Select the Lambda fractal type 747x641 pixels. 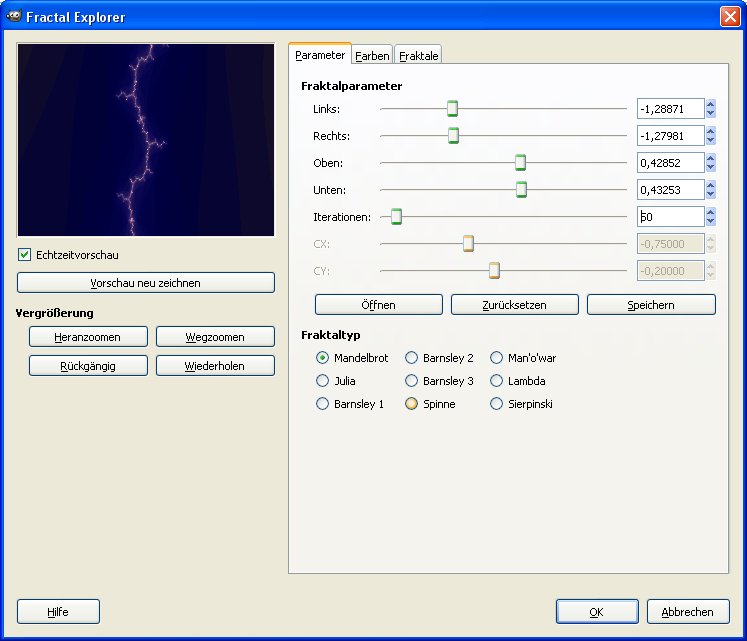(496, 380)
